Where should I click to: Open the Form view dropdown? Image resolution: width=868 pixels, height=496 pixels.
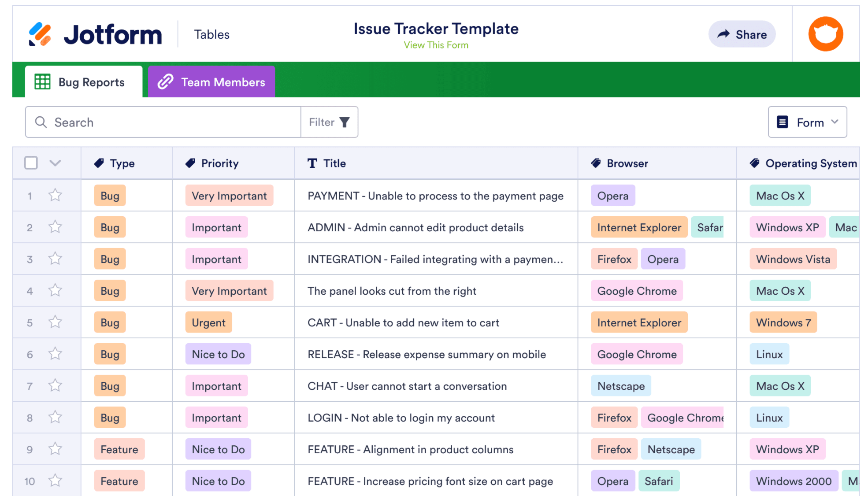[807, 122]
